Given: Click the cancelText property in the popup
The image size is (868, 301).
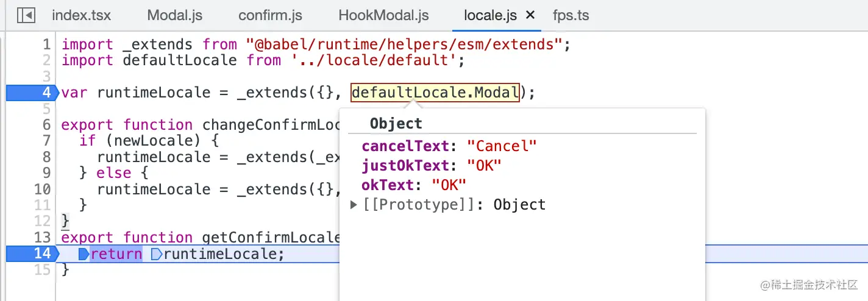Looking at the screenshot, I should (x=406, y=146).
